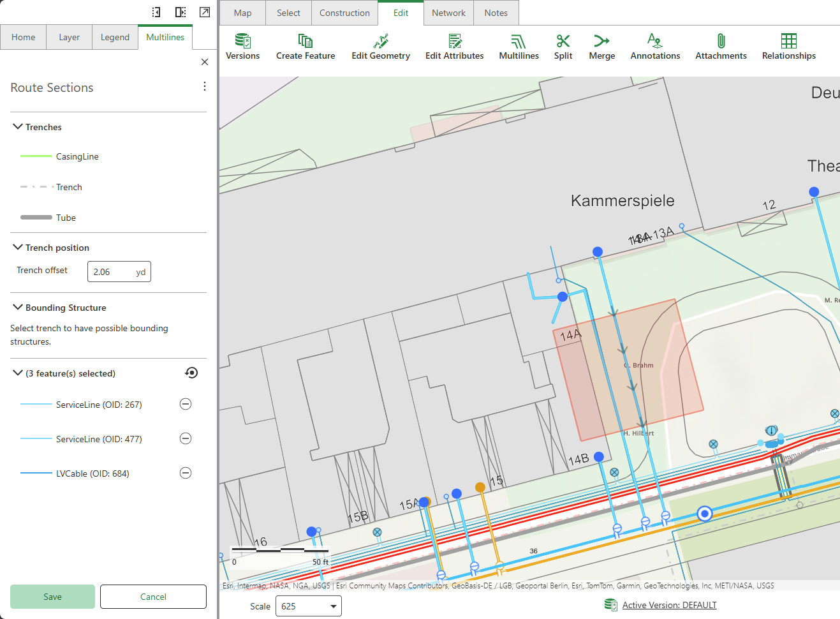Open the Legend panel tab

pos(115,37)
